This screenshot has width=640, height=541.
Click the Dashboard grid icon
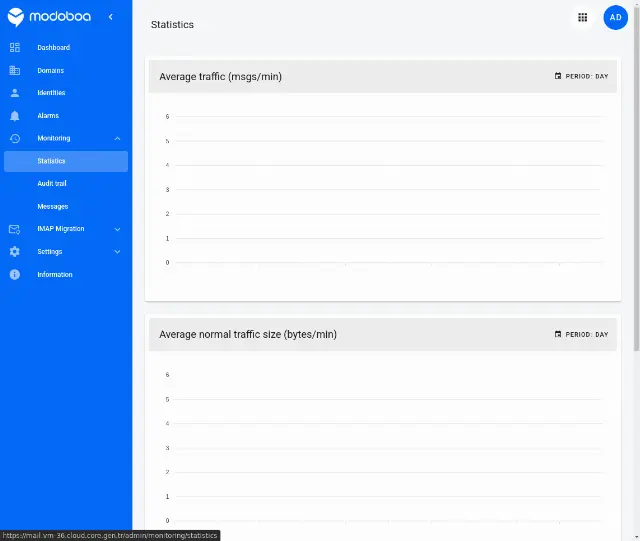pos(15,47)
